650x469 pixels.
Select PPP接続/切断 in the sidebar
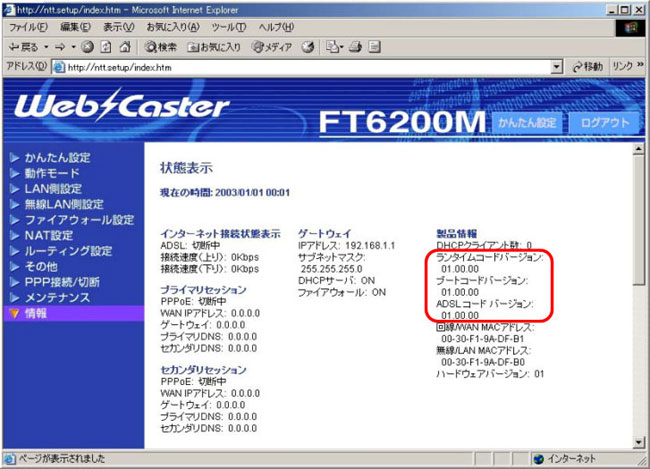(63, 282)
